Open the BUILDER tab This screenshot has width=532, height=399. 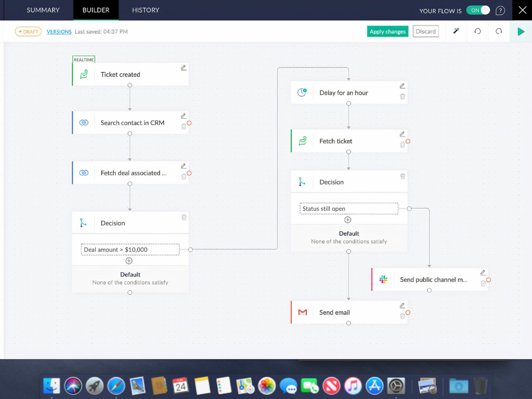[x=96, y=10]
